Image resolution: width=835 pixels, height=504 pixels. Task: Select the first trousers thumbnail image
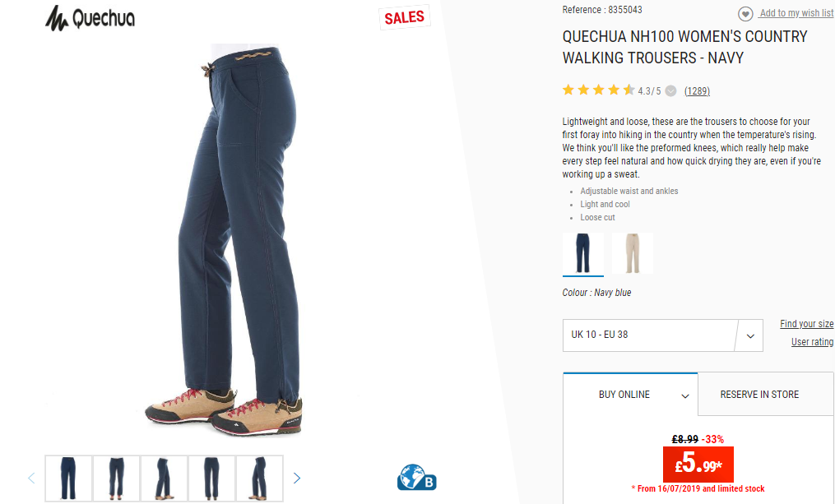(69, 478)
